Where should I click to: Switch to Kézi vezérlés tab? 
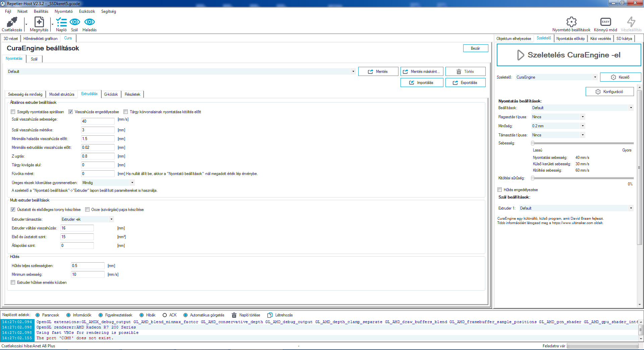(600, 39)
